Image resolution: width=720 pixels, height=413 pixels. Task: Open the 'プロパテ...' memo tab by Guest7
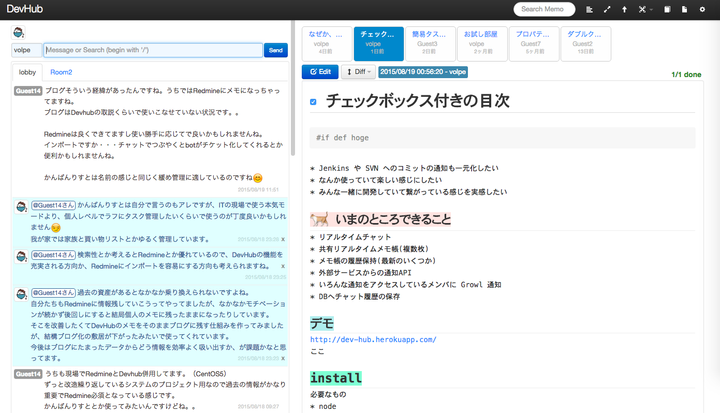coord(534,44)
